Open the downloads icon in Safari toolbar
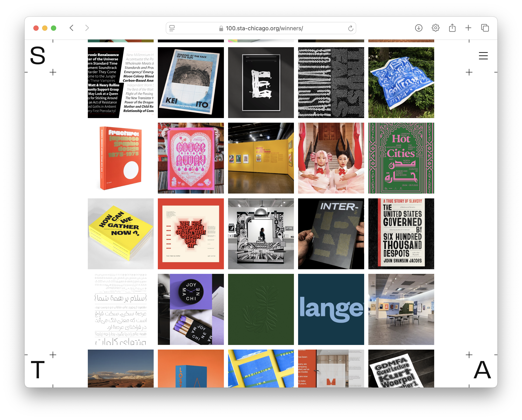Image resolution: width=522 pixels, height=420 pixels. click(419, 28)
